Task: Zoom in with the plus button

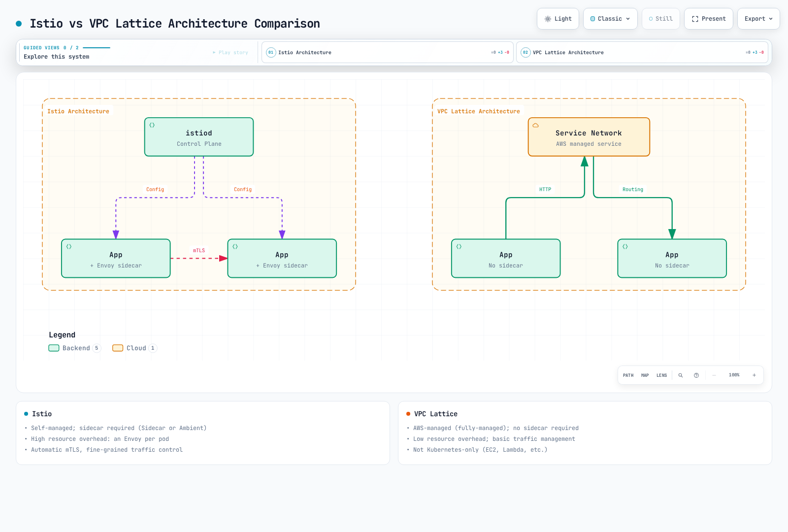Action: click(754, 375)
